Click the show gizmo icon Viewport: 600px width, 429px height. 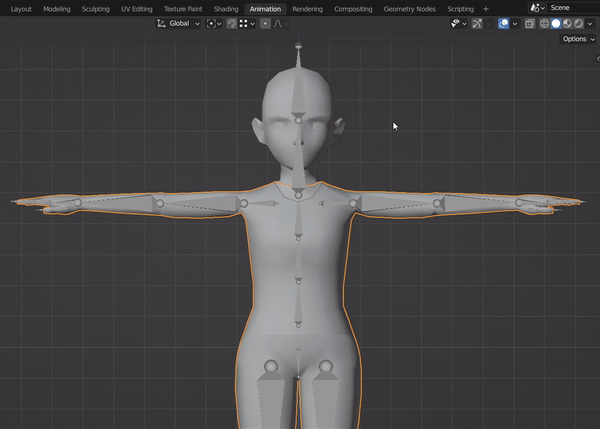pos(477,23)
